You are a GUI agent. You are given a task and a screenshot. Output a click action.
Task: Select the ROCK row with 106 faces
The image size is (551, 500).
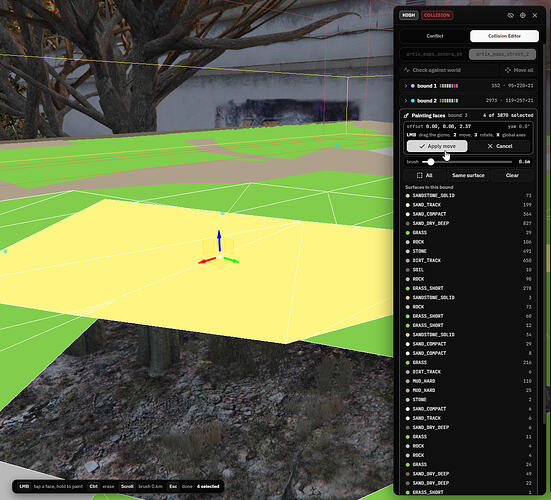tap(468, 242)
